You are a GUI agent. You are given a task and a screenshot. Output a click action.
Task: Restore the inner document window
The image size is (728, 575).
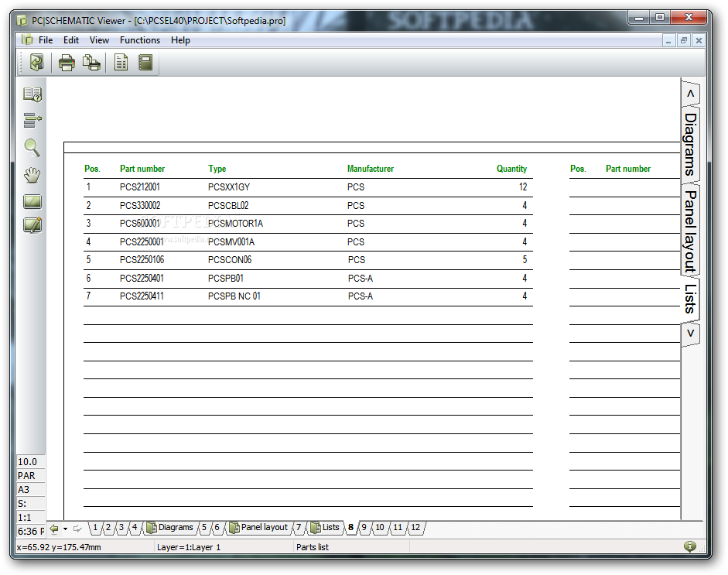click(x=683, y=40)
